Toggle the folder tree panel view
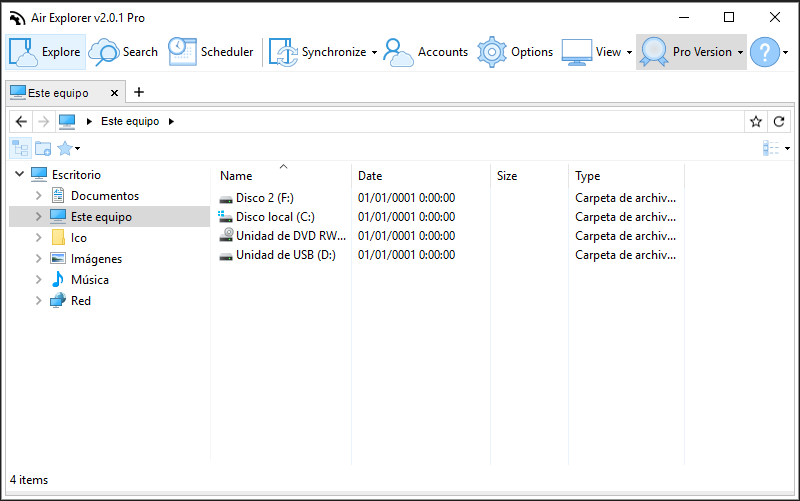Viewport: 800px width, 501px height. click(20, 148)
